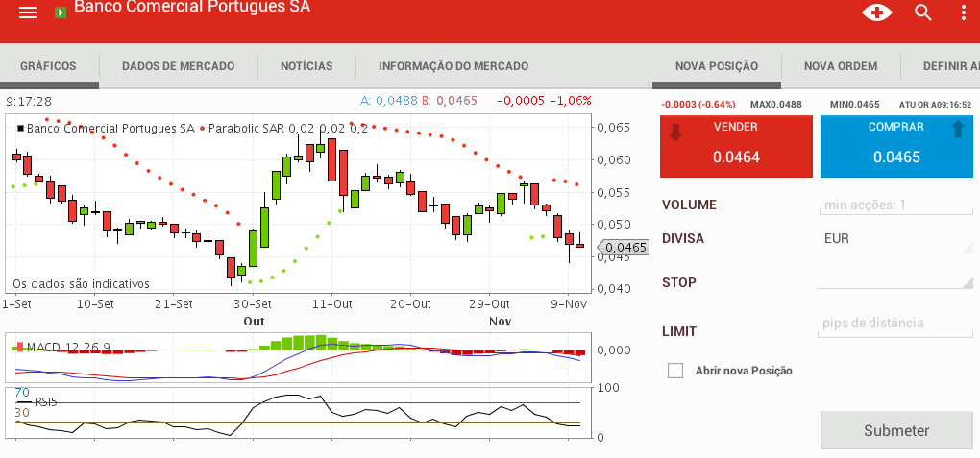
Task: Click the 0,0465 current price marker
Action: point(625,248)
